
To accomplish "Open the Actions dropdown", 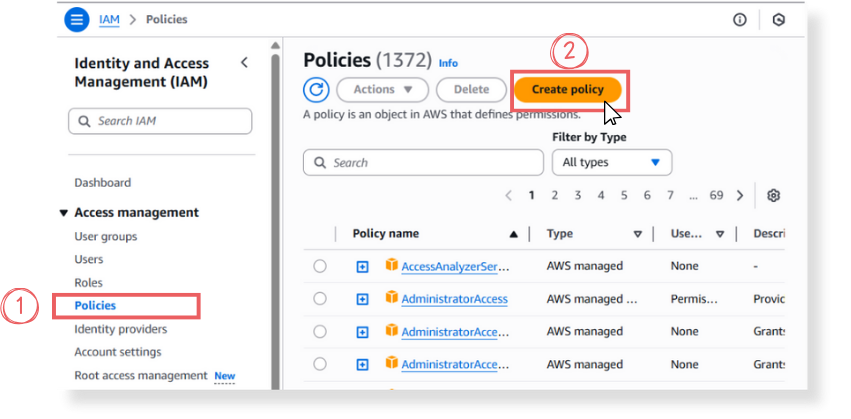I will (x=383, y=90).
